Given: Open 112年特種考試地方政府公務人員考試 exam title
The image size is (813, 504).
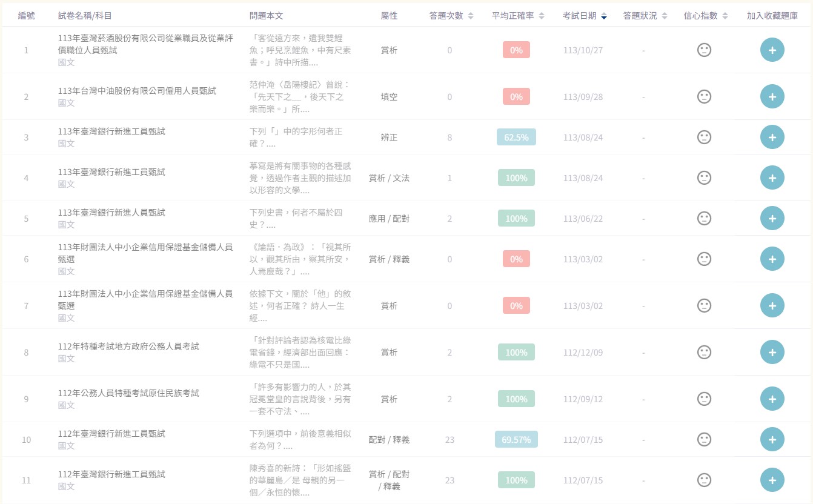Looking at the screenshot, I should 128,346.
